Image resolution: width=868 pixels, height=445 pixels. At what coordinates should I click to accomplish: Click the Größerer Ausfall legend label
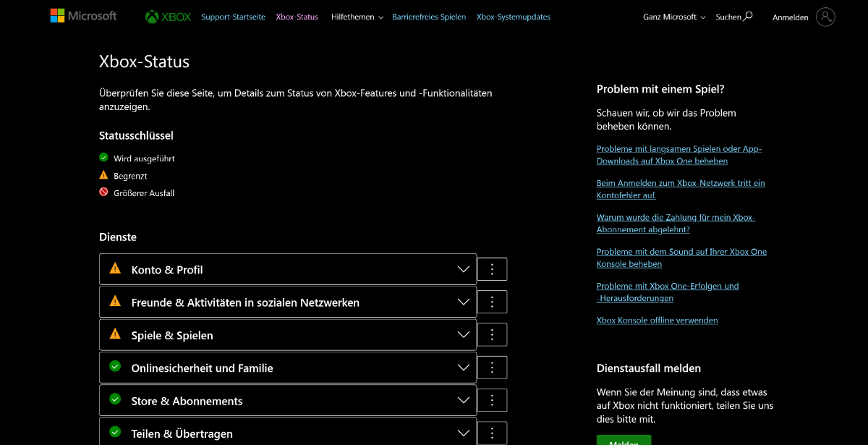pos(144,193)
